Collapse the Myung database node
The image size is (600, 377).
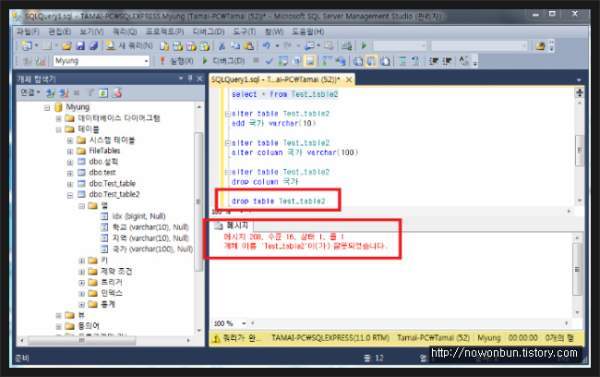coord(47,108)
